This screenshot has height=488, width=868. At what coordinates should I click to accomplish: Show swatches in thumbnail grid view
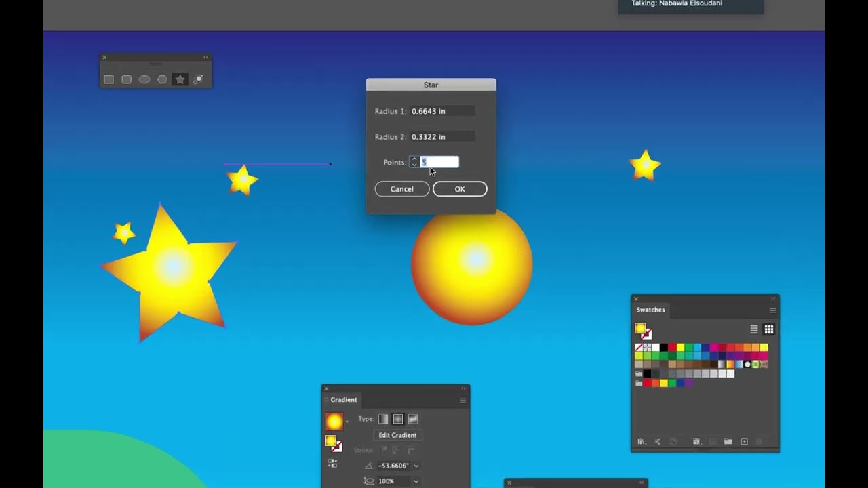click(x=769, y=329)
